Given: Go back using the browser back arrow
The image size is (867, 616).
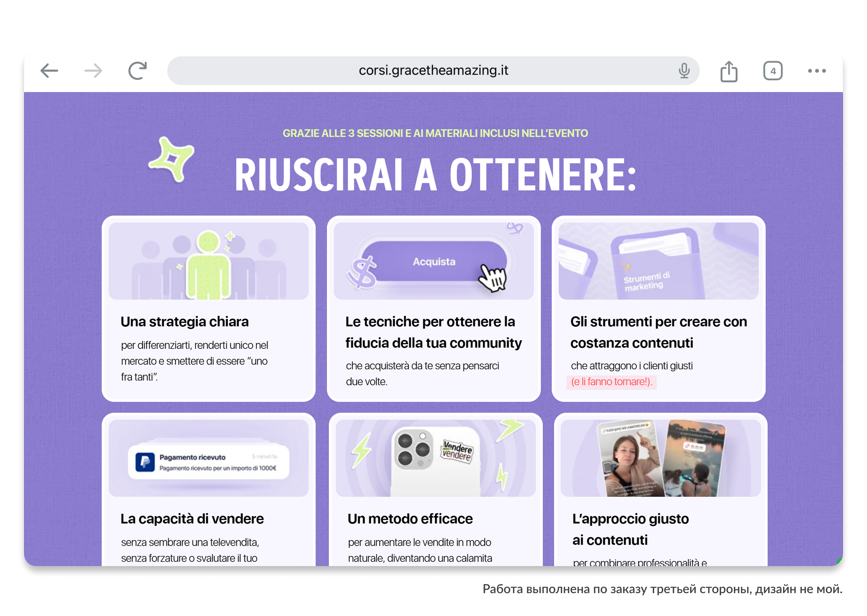Looking at the screenshot, I should (49, 71).
